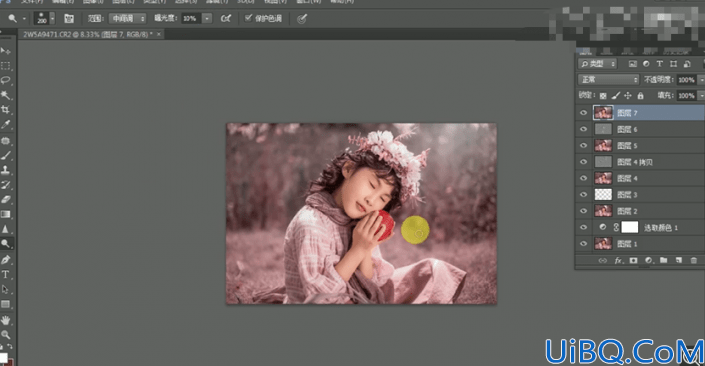Select the Rectangular Marquee tool
This screenshot has width=705, height=366.
[5, 66]
